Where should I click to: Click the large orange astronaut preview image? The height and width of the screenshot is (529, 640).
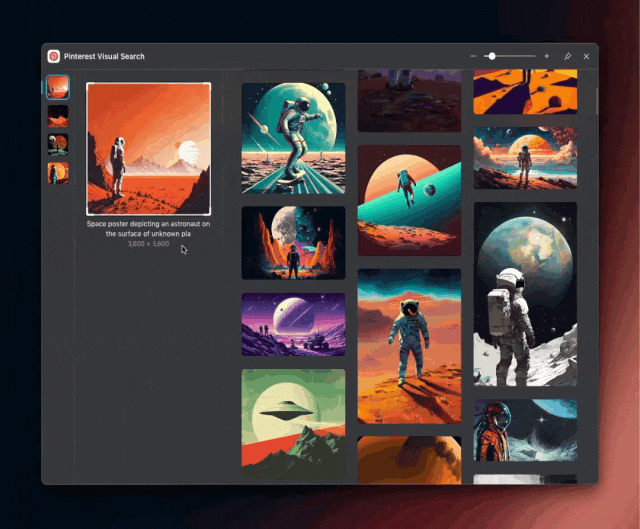coord(149,149)
